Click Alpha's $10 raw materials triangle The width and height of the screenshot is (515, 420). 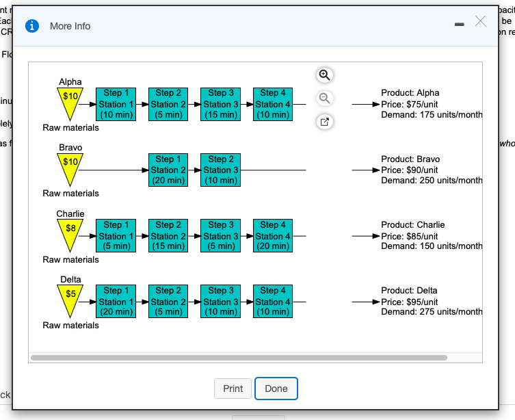pos(70,101)
